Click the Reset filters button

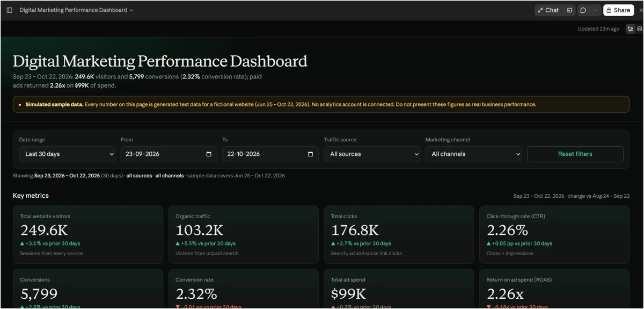(575, 154)
